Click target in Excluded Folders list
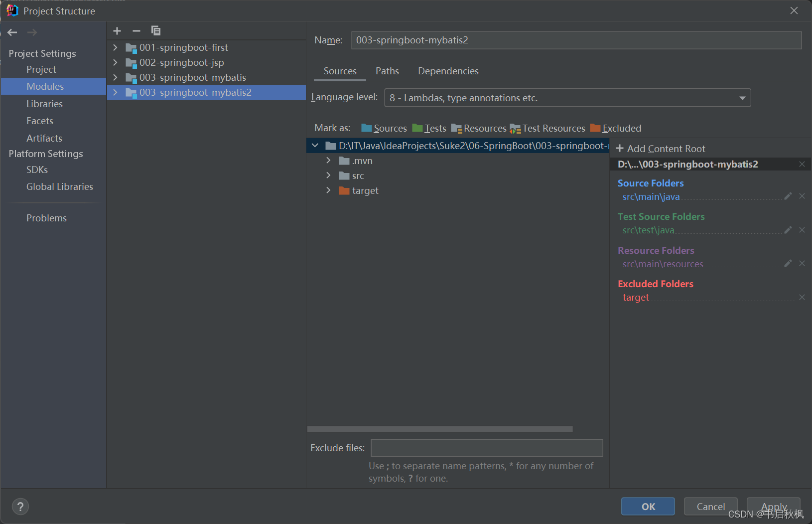This screenshot has height=524, width=812. click(x=636, y=297)
